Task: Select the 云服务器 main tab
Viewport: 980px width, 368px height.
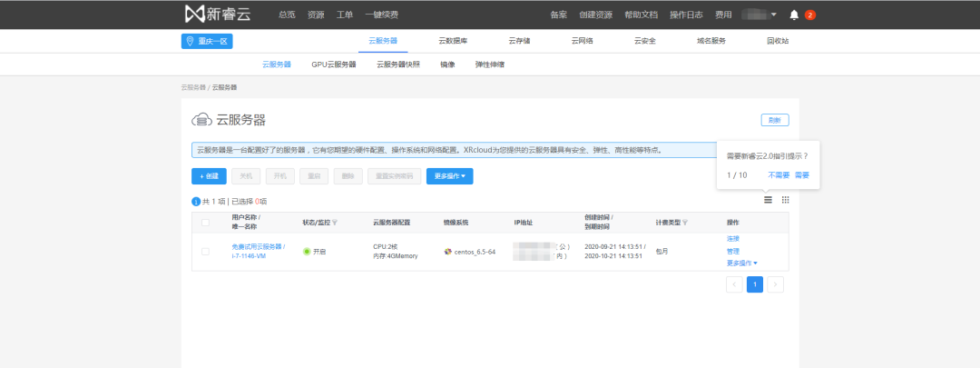Action: pyautogui.click(x=383, y=41)
